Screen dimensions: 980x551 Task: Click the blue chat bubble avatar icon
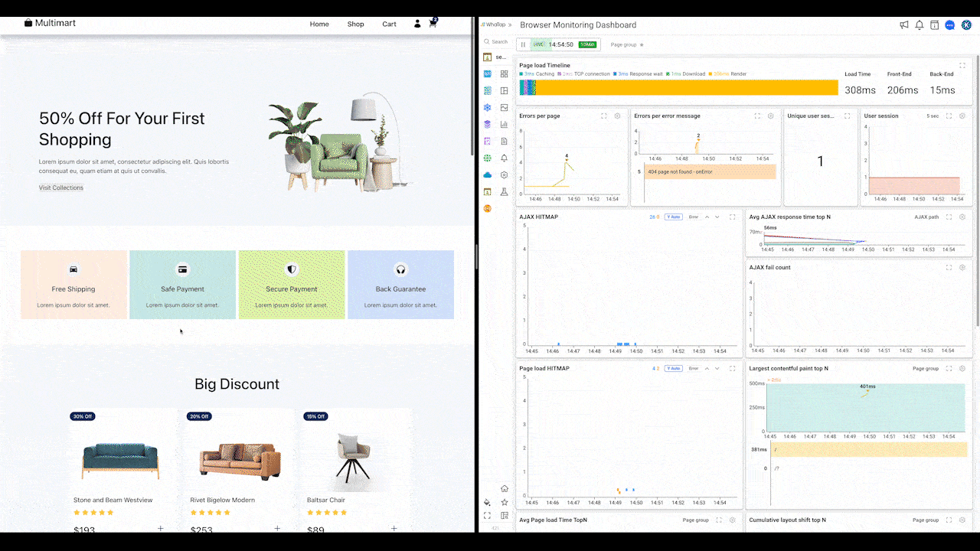coord(950,25)
